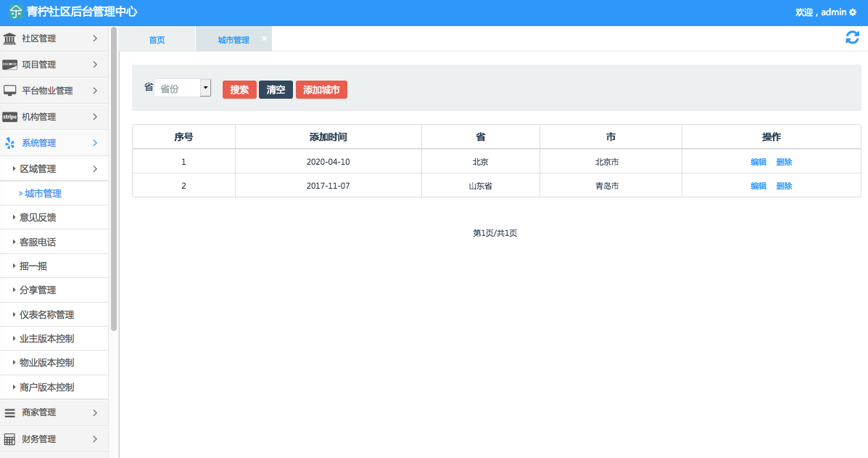Switch to the 首页 tab
The height and width of the screenshot is (458, 868).
(157, 40)
